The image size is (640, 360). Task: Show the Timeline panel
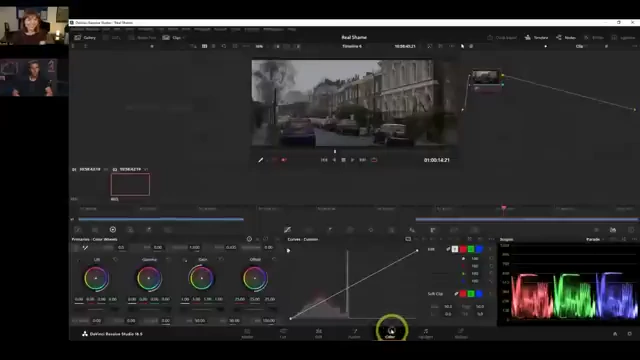click(x=536, y=38)
